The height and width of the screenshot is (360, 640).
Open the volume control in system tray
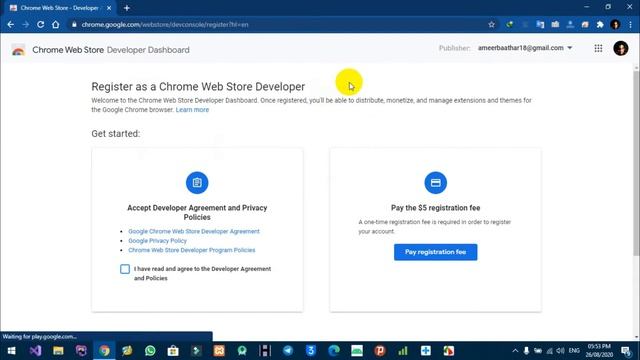click(560, 351)
